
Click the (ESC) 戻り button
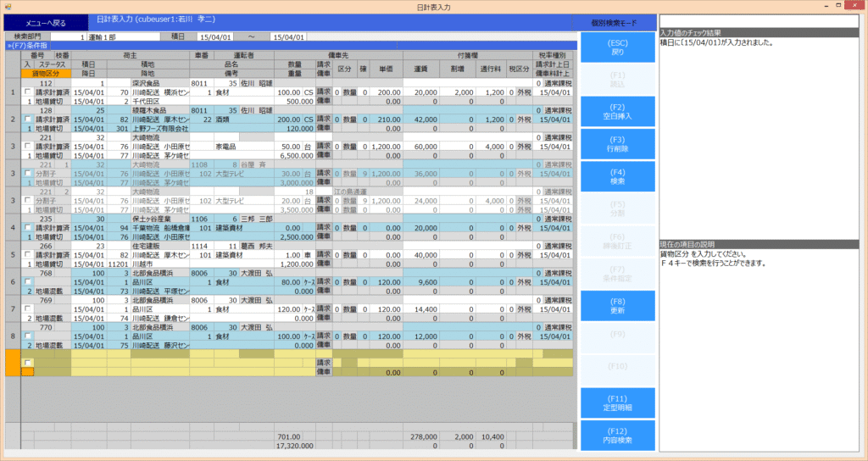618,47
